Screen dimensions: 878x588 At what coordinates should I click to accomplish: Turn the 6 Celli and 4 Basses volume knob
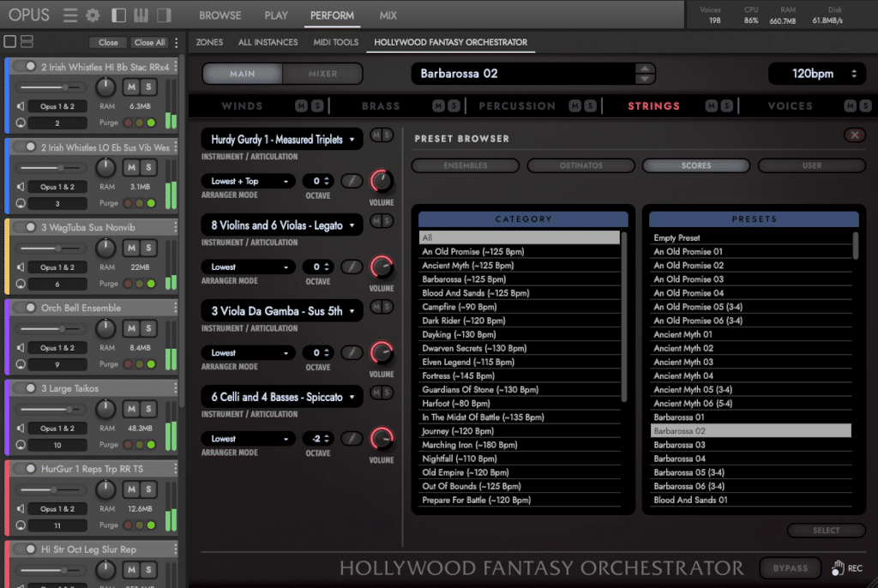coord(382,439)
